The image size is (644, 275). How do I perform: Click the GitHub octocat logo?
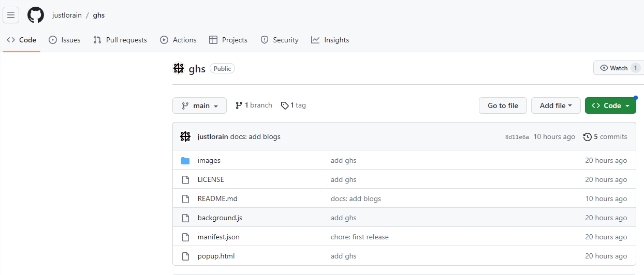point(36,15)
